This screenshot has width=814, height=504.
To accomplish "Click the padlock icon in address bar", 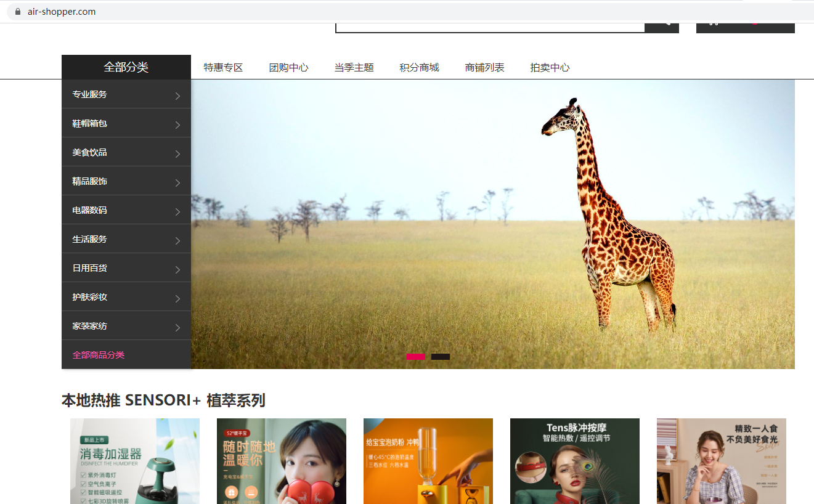I will 17,12.
